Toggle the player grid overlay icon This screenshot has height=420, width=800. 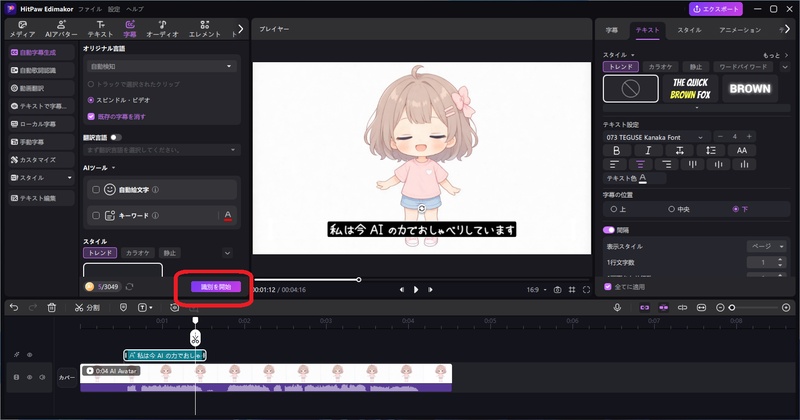572,289
